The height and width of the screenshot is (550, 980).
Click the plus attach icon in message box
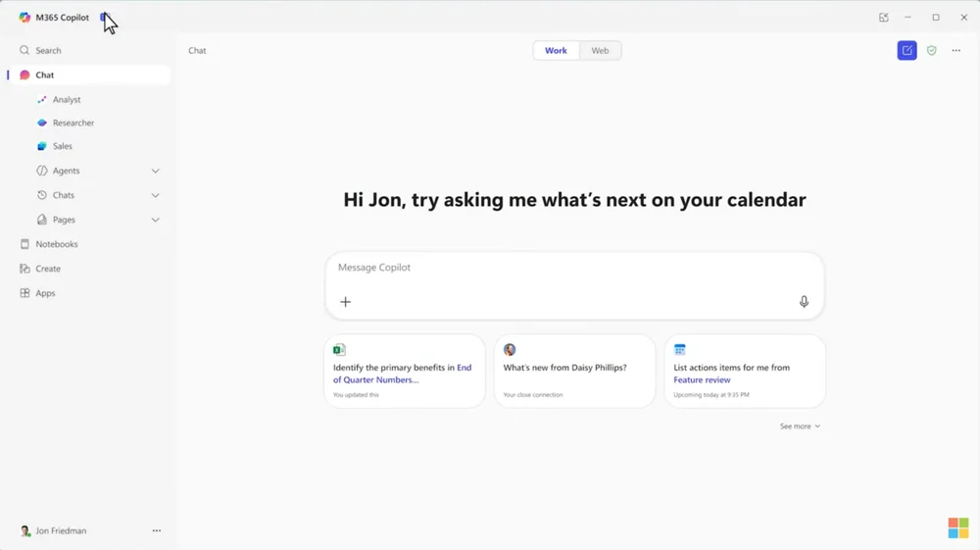(345, 302)
